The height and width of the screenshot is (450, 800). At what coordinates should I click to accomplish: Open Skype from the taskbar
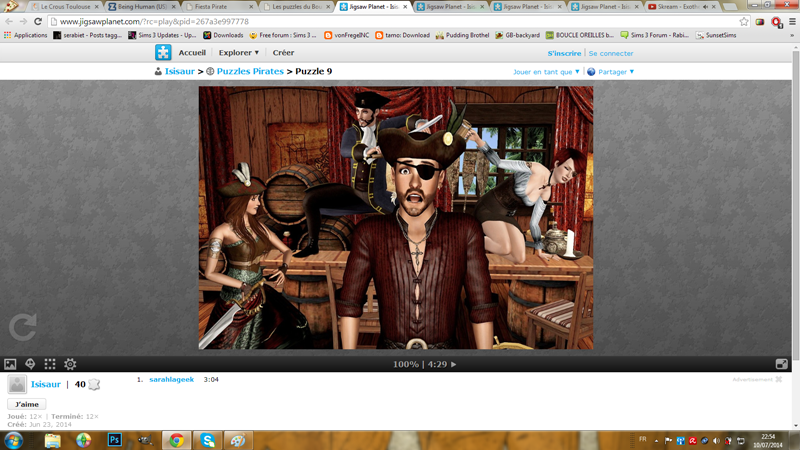tap(207, 440)
